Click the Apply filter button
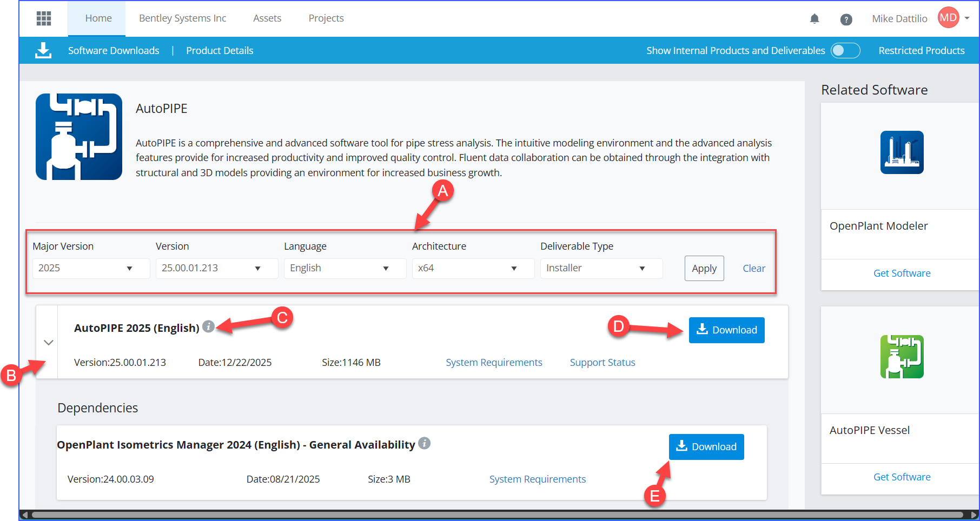The height and width of the screenshot is (521, 980). tap(704, 269)
